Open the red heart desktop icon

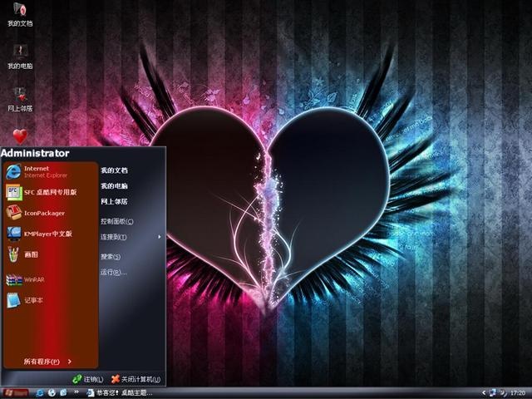point(20,136)
